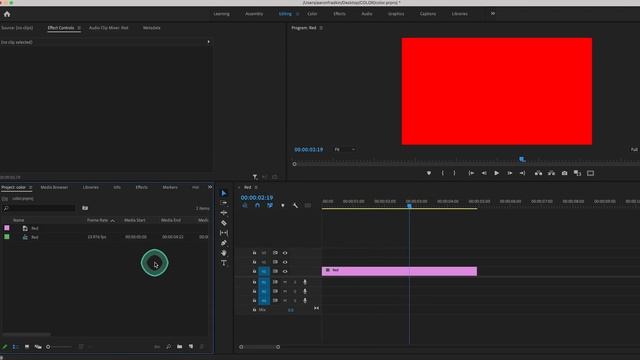Select the Selection tool arrow
This screenshot has width=640, height=360.
click(x=224, y=193)
